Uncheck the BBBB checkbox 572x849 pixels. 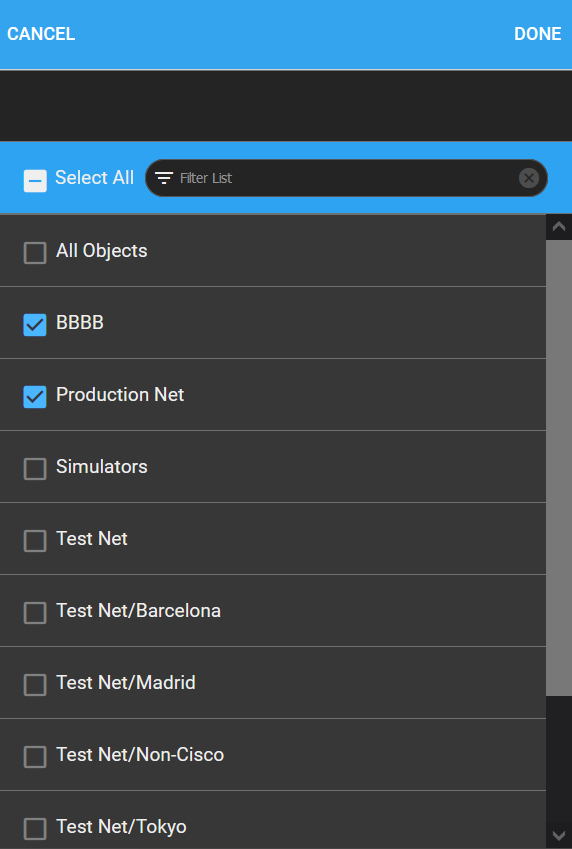(x=35, y=325)
